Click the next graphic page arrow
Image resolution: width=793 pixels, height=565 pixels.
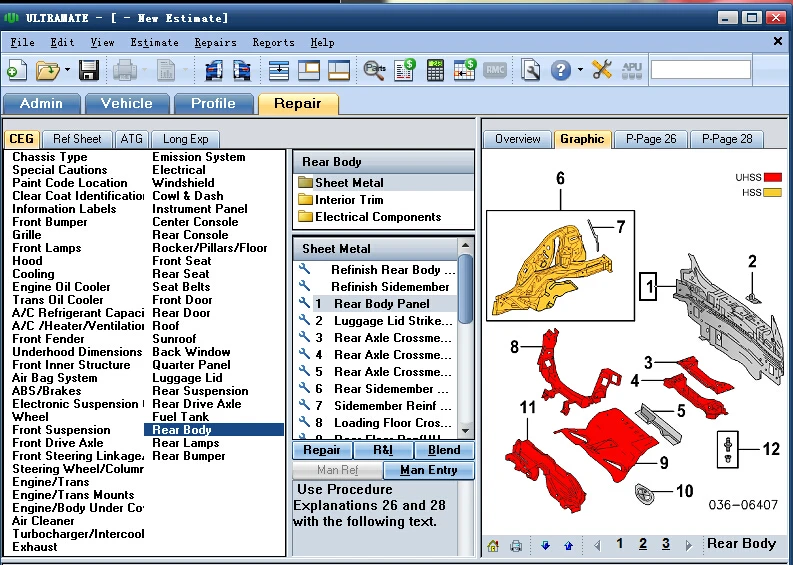coord(688,545)
